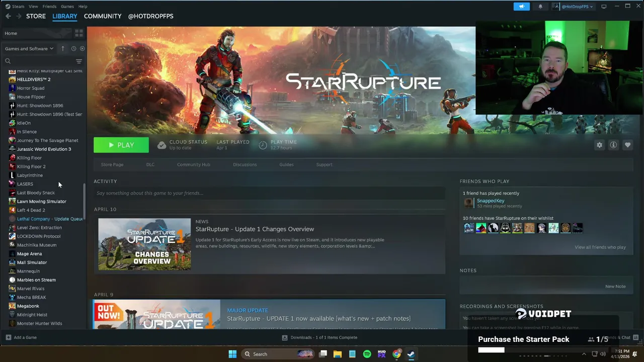Filter library by recent activity clock icon

(73, 49)
